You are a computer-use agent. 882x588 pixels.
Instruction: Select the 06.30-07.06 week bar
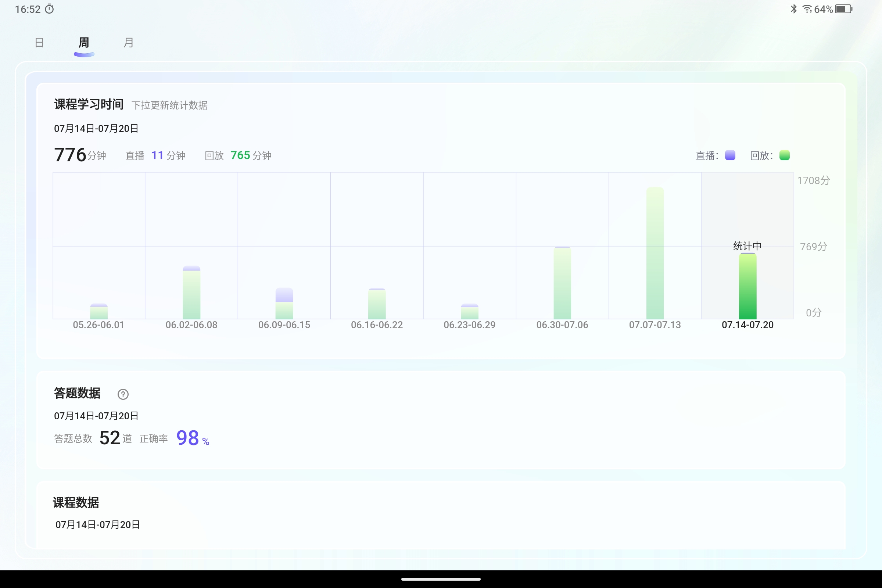pyautogui.click(x=562, y=283)
